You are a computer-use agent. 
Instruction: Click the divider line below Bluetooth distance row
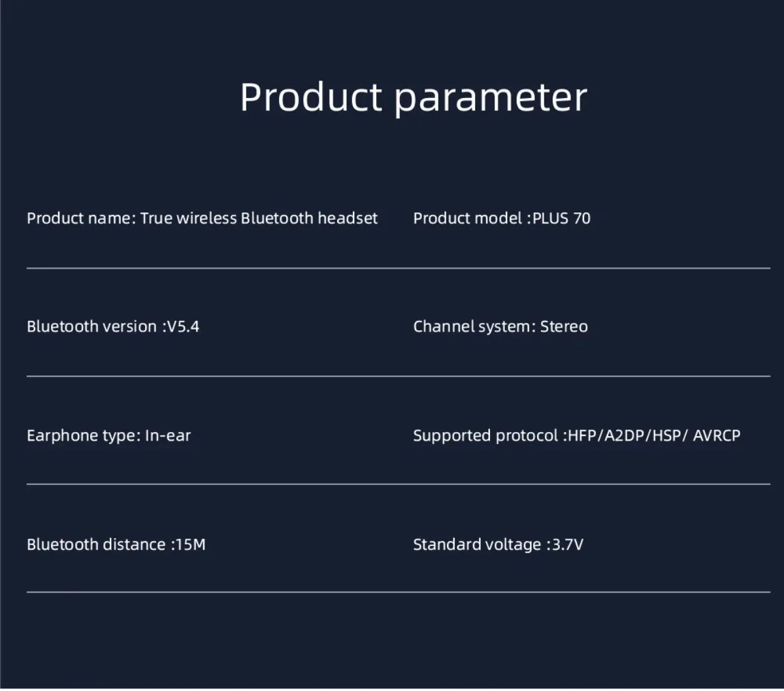click(x=399, y=592)
